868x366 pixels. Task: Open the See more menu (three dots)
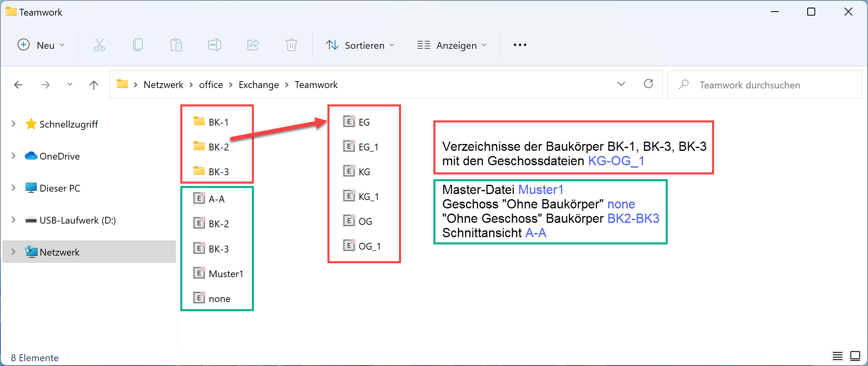click(x=519, y=45)
